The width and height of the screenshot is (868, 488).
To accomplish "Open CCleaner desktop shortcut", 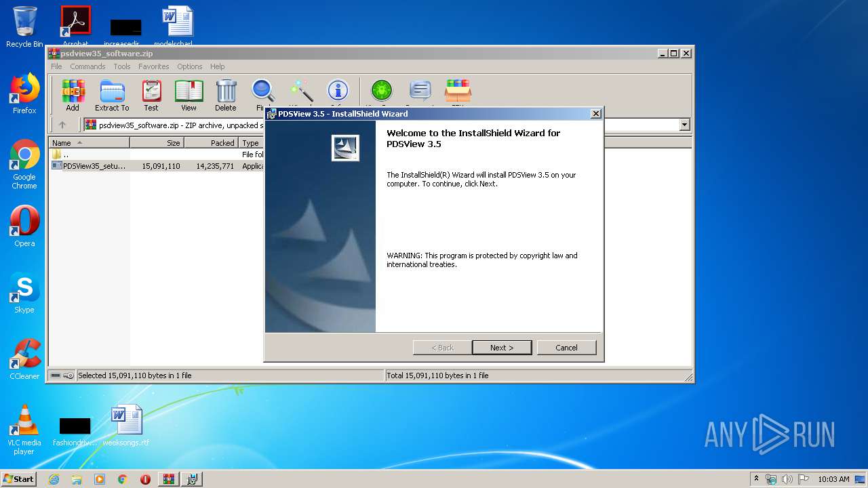I will tap(24, 359).
